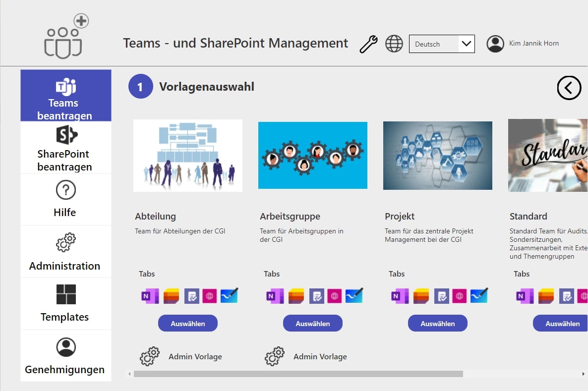
Task: Click the user profile avatar icon
Action: point(495,44)
